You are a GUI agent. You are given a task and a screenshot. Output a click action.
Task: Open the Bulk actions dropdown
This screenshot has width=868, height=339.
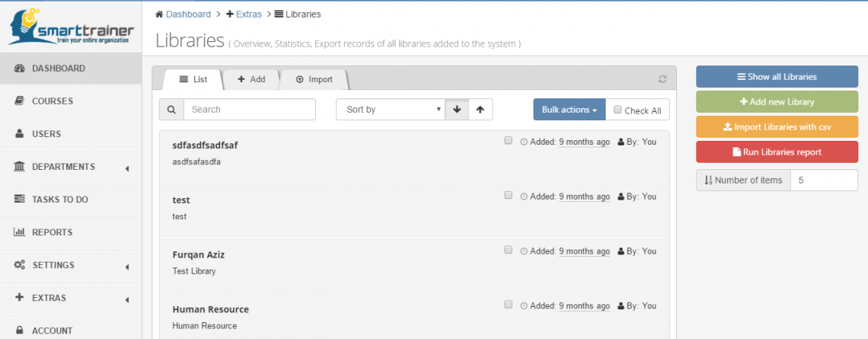click(569, 110)
